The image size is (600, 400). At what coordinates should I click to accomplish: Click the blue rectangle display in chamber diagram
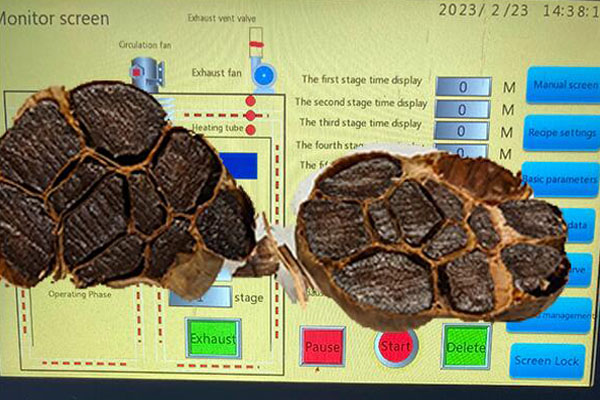pos(238,166)
